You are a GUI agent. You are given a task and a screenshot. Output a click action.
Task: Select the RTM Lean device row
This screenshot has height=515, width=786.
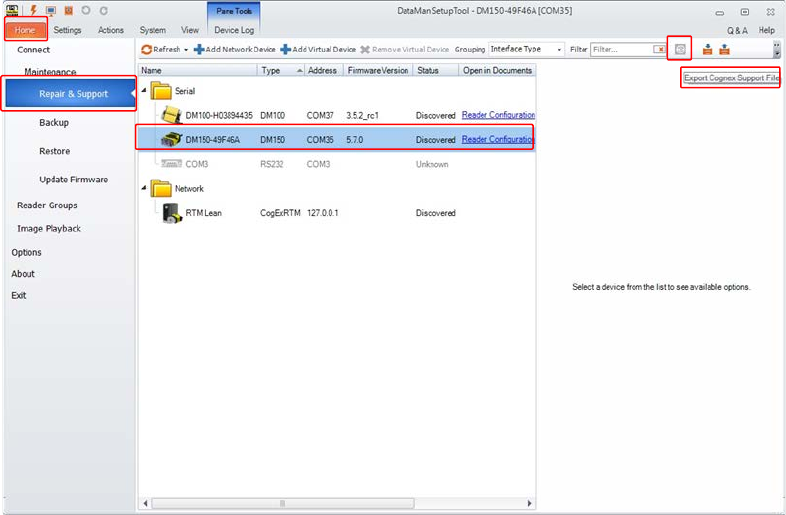click(x=337, y=213)
